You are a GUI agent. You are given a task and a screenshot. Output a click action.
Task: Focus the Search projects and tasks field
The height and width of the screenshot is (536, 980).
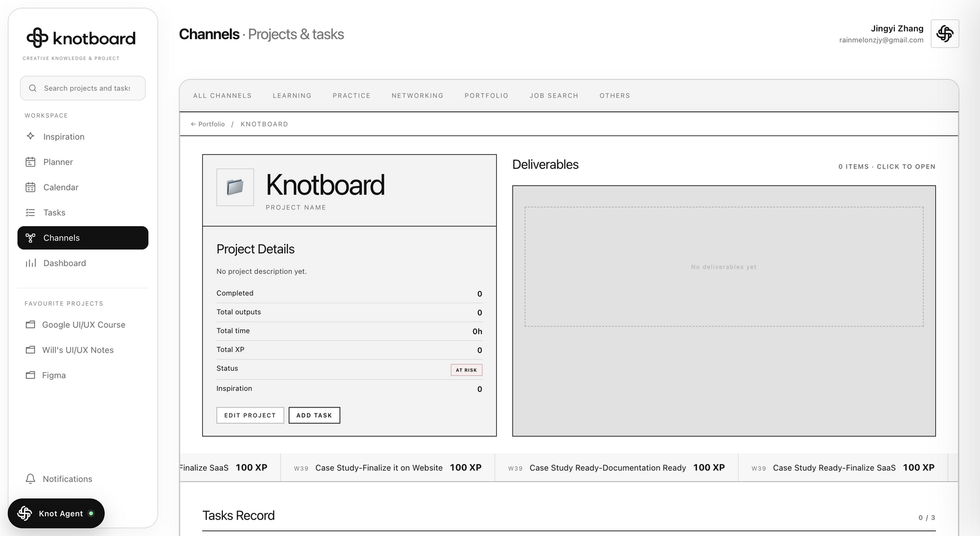[83, 88]
